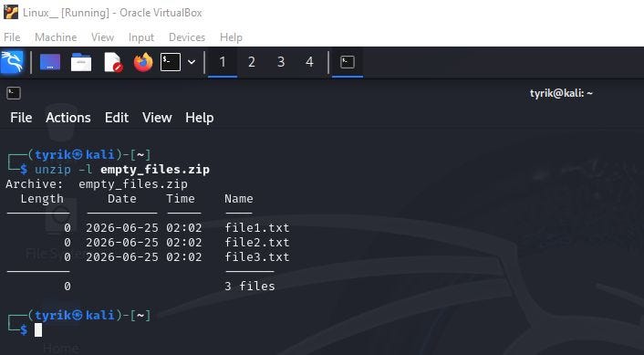Click file3.txt in the listing

tap(257, 257)
